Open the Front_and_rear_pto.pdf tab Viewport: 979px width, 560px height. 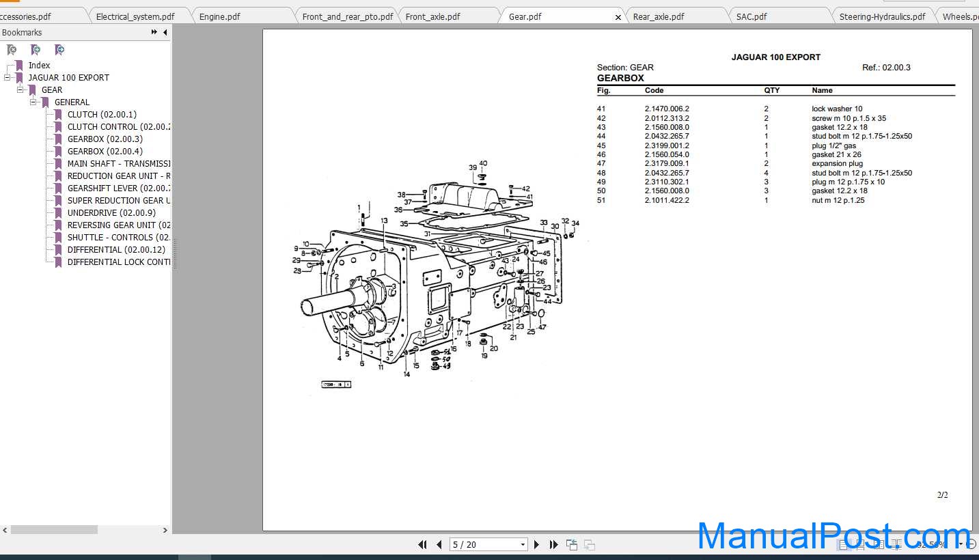click(348, 16)
